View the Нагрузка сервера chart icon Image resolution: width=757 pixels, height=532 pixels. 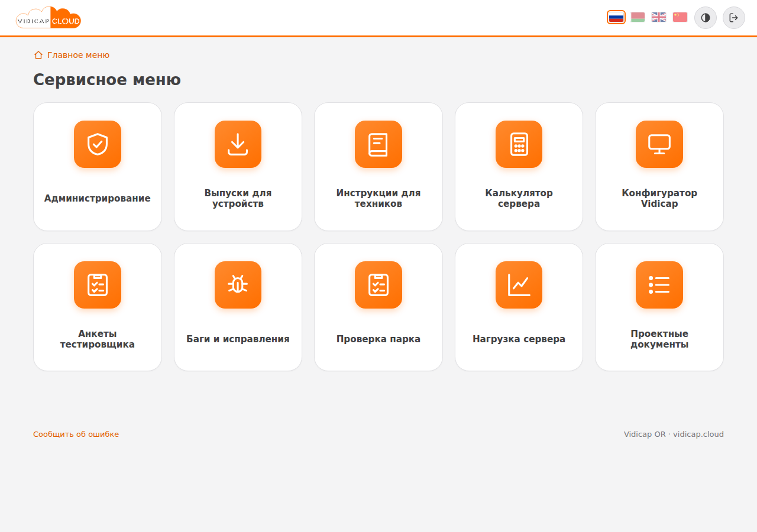(519, 285)
